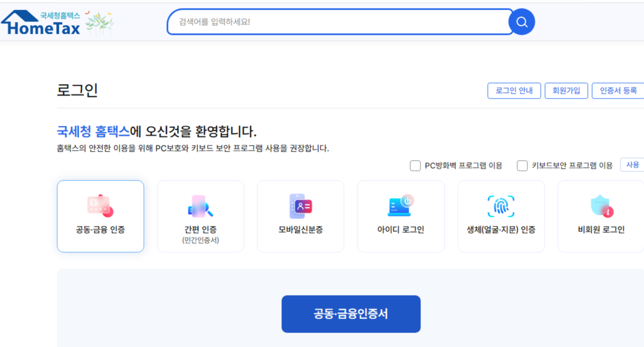Click the magnifier search button
This screenshot has width=644, height=347.
pos(522,22)
